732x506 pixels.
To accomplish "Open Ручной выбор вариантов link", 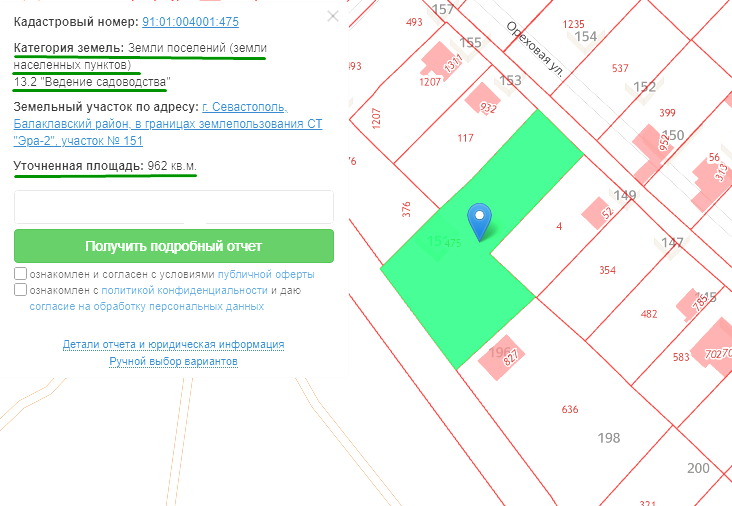I will tap(174, 361).
